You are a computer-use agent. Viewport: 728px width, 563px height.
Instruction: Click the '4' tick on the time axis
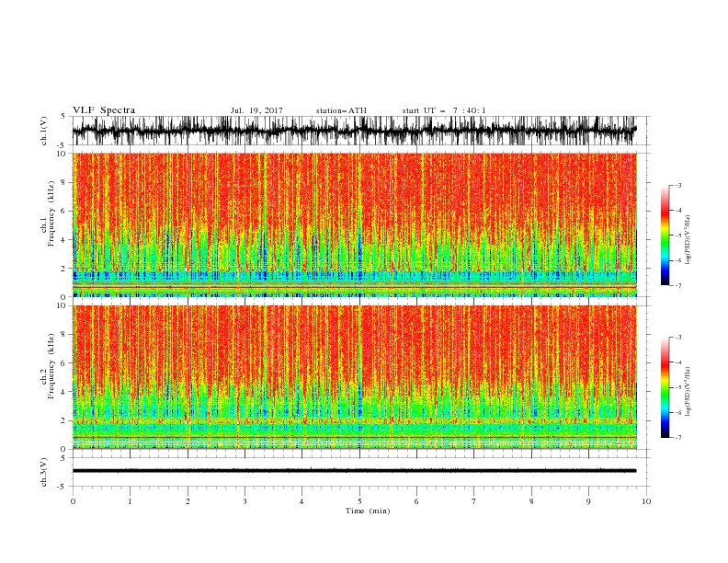(301, 501)
